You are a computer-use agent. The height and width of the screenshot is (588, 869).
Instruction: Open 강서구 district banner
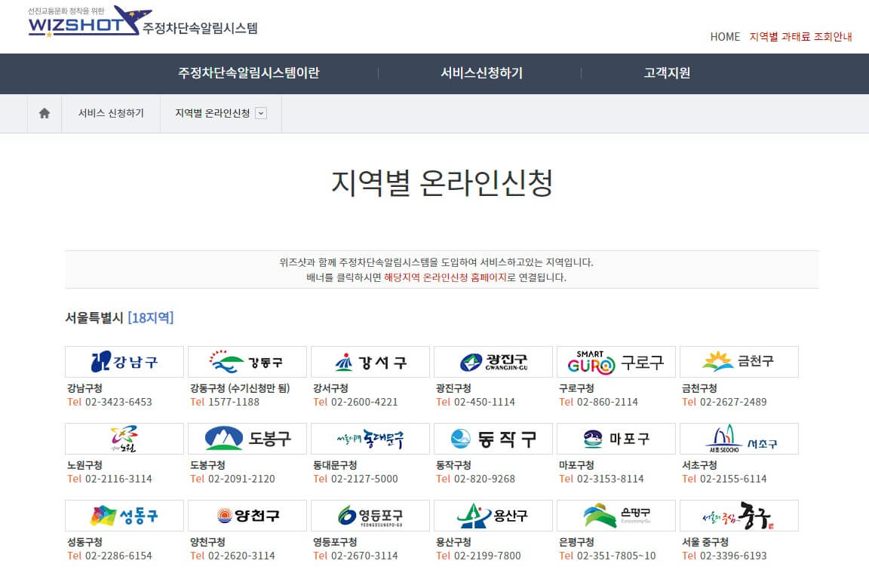click(370, 362)
